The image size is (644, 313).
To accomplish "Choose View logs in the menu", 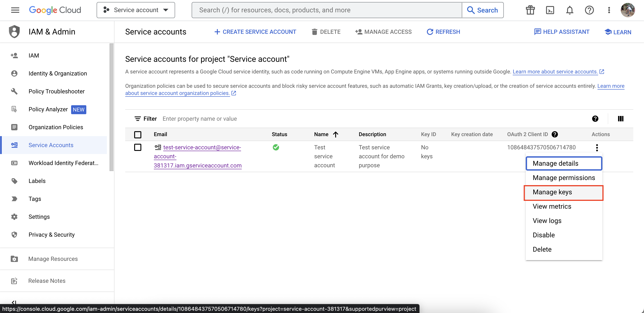I will click(564, 221).
